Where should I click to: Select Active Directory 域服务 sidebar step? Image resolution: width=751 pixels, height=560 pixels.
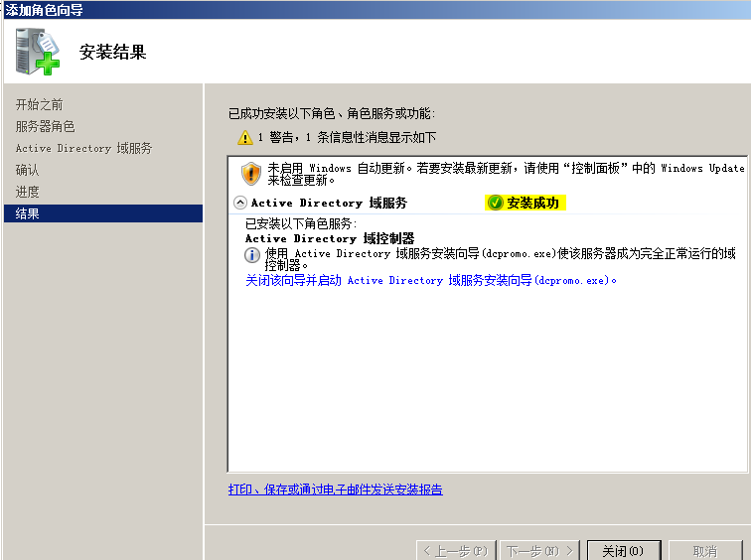83,148
